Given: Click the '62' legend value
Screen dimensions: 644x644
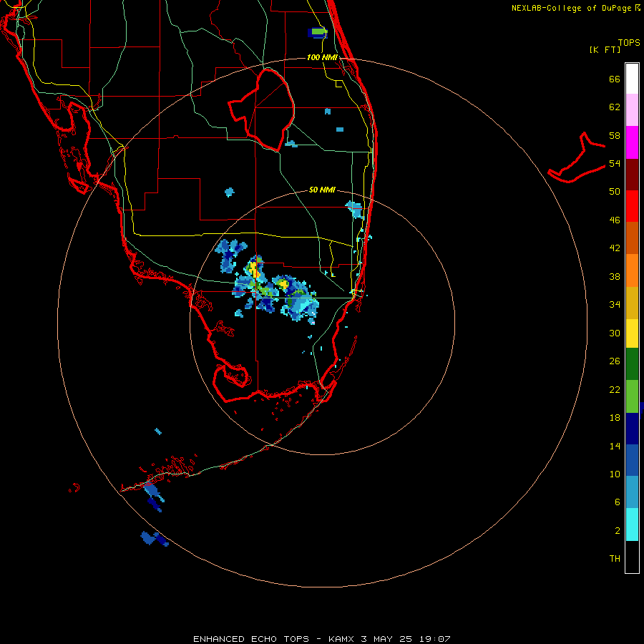Looking at the screenshot, I should [x=615, y=107].
